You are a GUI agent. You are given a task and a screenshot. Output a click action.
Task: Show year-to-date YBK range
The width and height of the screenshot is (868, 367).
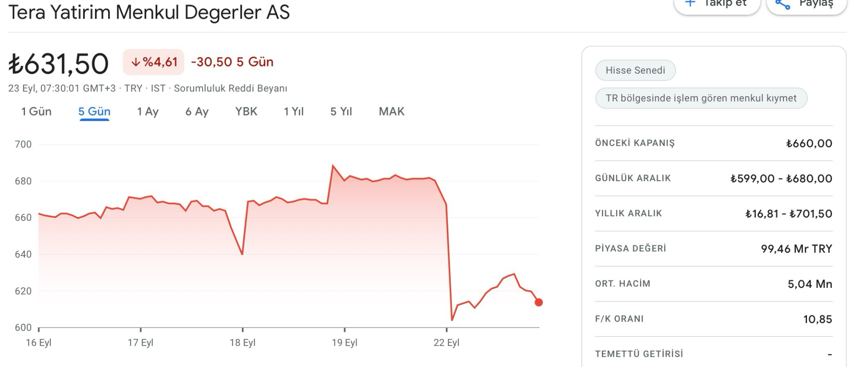click(x=246, y=112)
